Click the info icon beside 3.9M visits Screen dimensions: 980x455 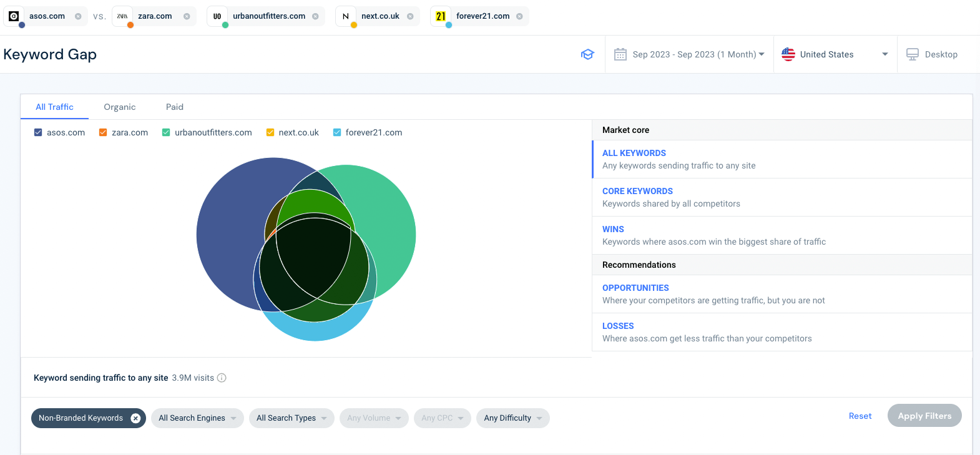point(222,378)
